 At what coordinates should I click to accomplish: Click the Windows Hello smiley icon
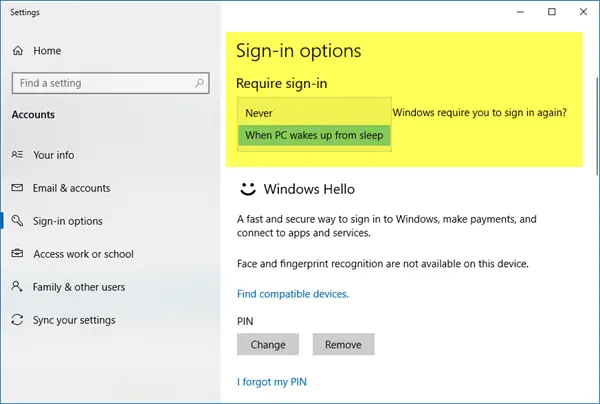coord(248,189)
